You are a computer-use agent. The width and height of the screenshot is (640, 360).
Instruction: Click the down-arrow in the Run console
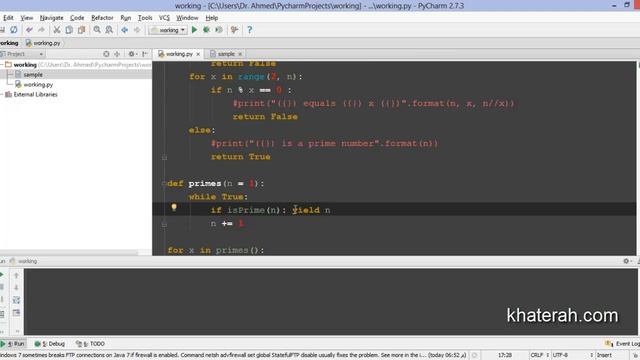[x=16, y=288]
